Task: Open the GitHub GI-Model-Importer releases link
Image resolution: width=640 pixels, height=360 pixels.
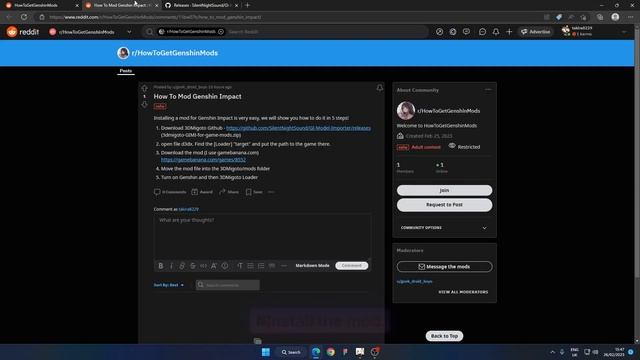Action: [x=298, y=128]
